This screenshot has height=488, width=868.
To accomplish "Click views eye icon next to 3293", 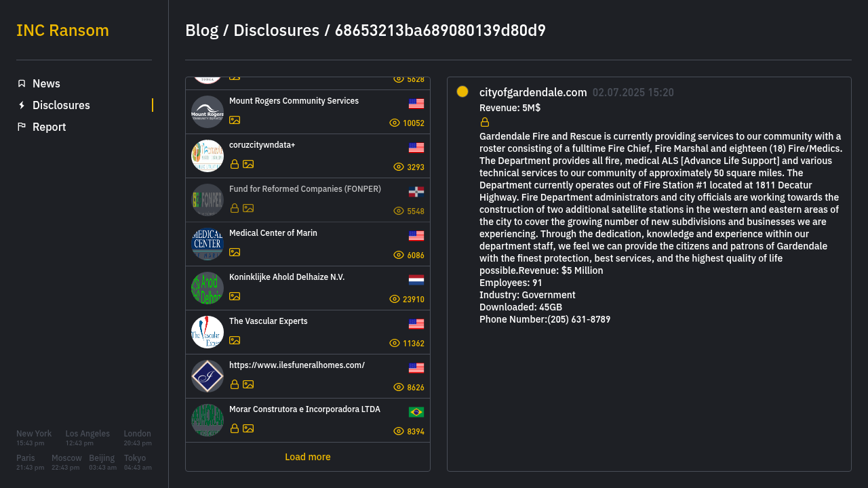I will tap(399, 167).
